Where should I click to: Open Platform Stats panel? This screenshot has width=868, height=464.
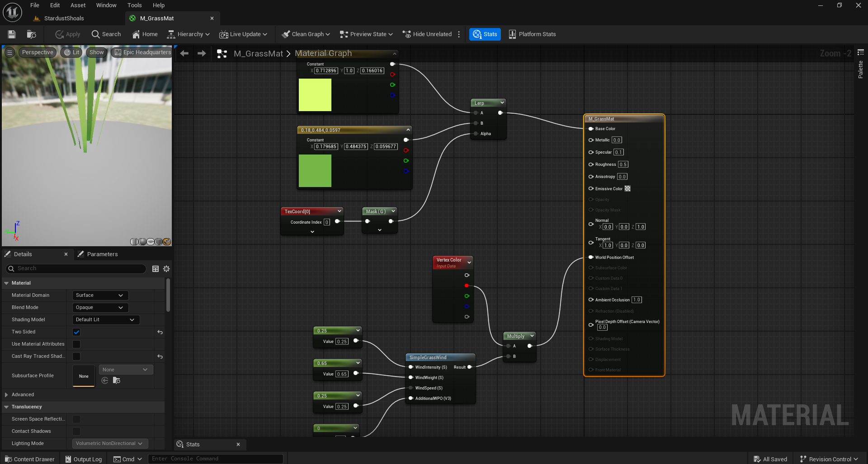coord(532,34)
